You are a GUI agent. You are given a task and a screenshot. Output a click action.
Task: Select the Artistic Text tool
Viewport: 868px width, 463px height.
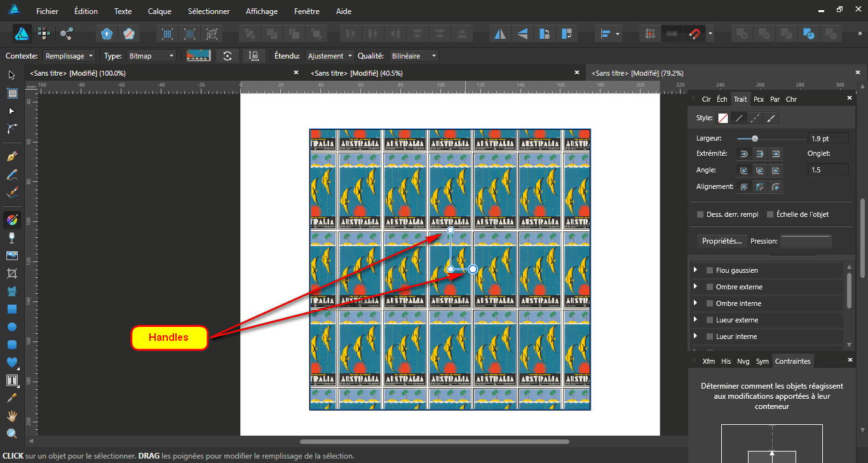point(11,380)
